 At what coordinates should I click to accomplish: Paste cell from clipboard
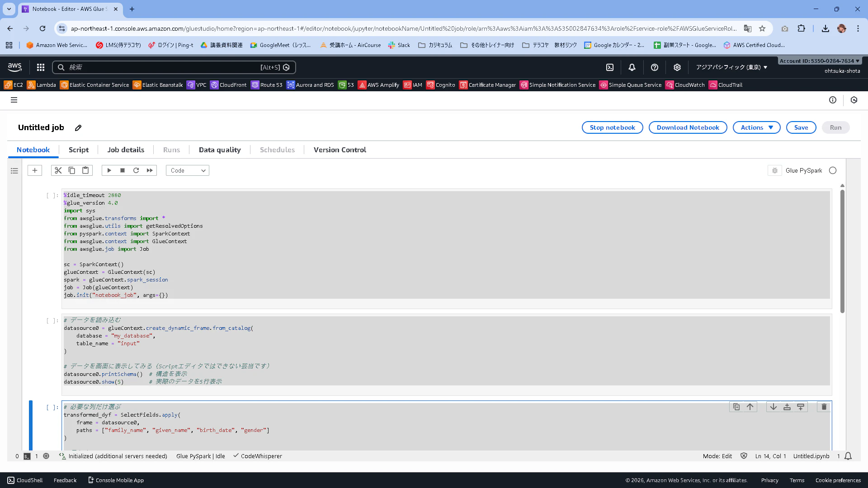85,170
